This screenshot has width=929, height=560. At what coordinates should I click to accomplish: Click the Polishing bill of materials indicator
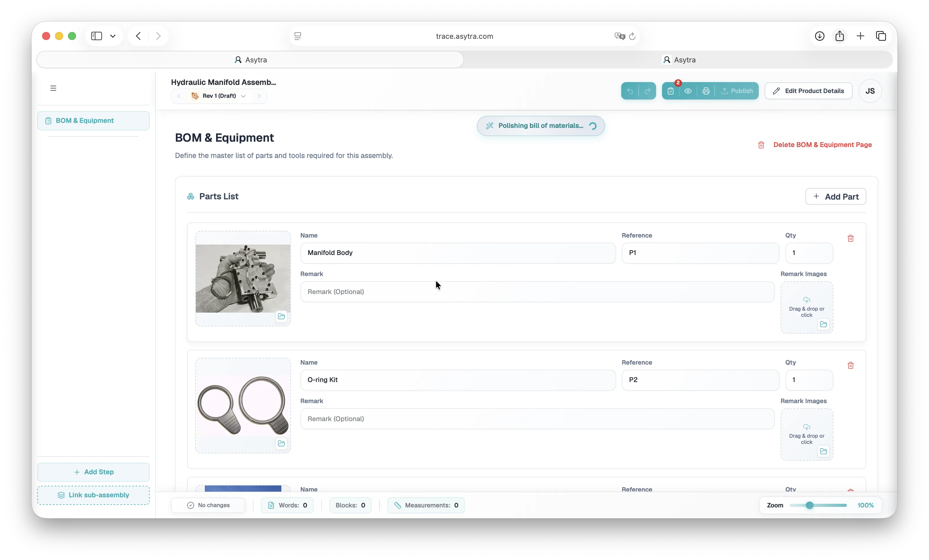pos(541,126)
